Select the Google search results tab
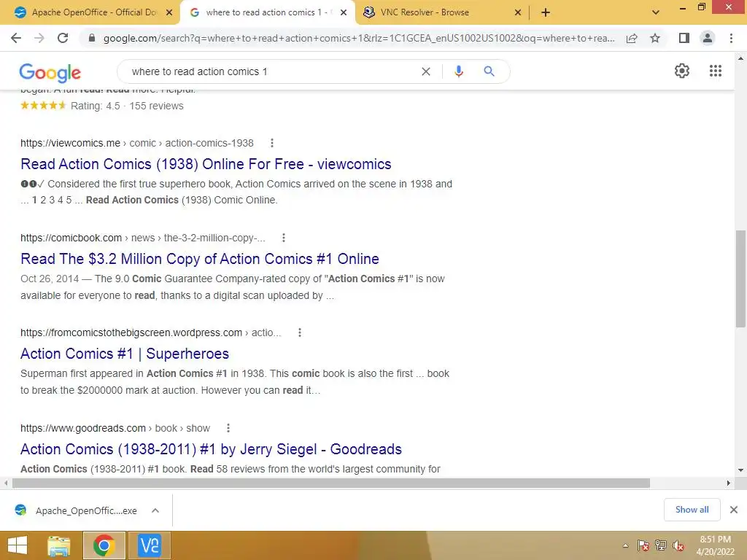The width and height of the screenshot is (747, 560). point(267,12)
